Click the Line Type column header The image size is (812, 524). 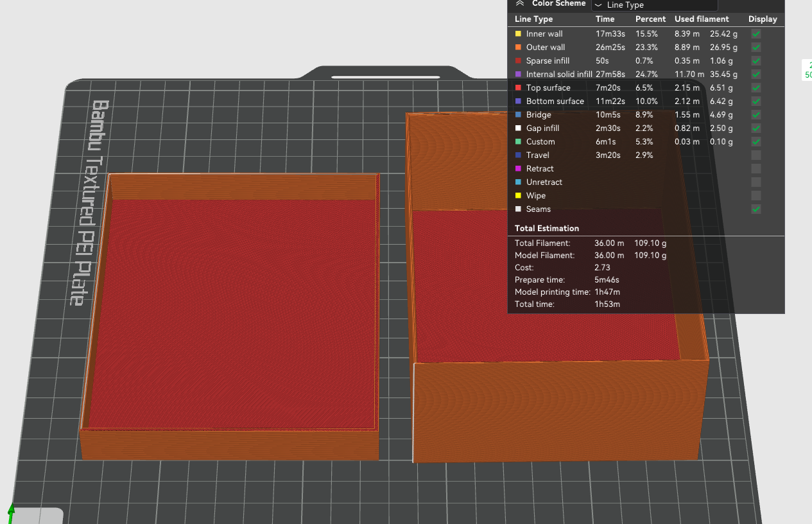[x=533, y=19]
